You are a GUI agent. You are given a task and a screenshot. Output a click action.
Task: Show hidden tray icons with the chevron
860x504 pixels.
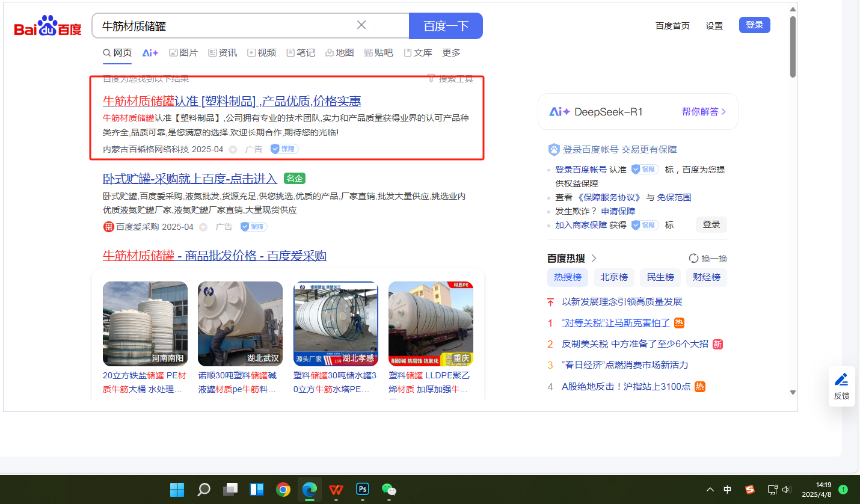pyautogui.click(x=710, y=490)
